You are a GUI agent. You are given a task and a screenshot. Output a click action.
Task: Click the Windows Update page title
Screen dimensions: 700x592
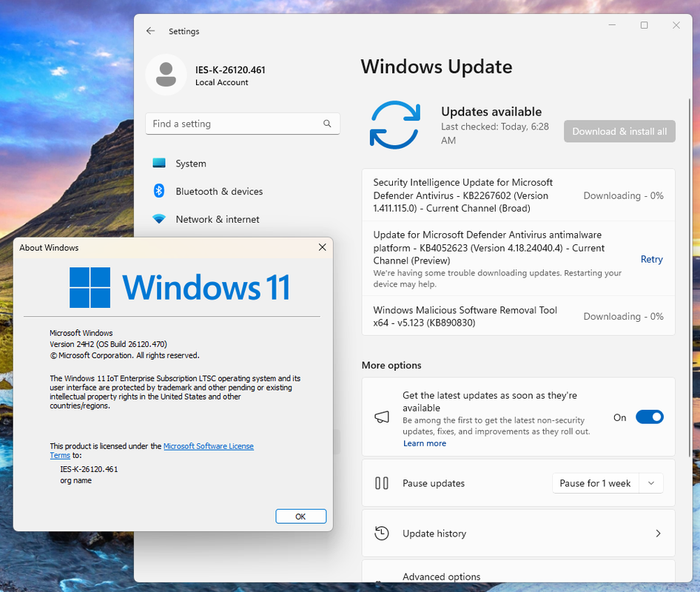click(436, 67)
